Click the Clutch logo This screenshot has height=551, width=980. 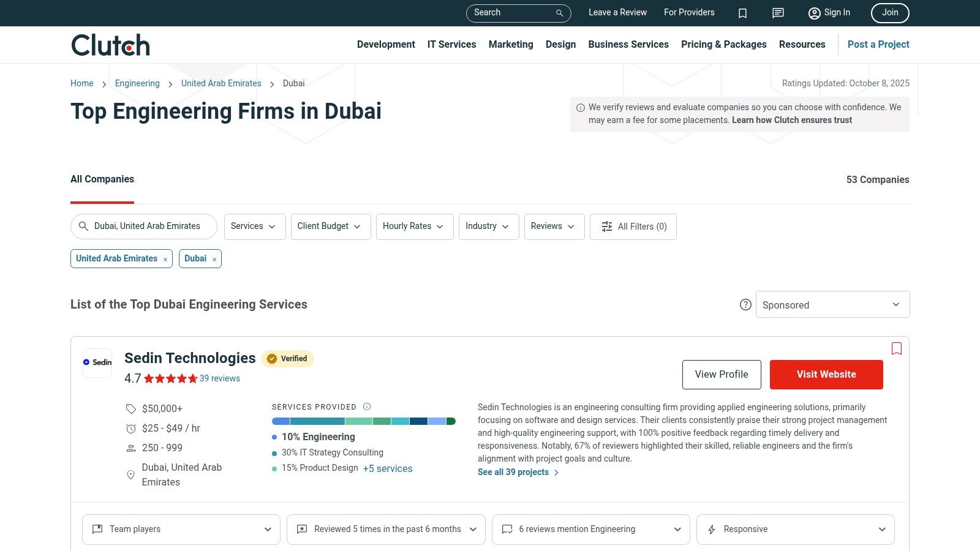point(110,44)
